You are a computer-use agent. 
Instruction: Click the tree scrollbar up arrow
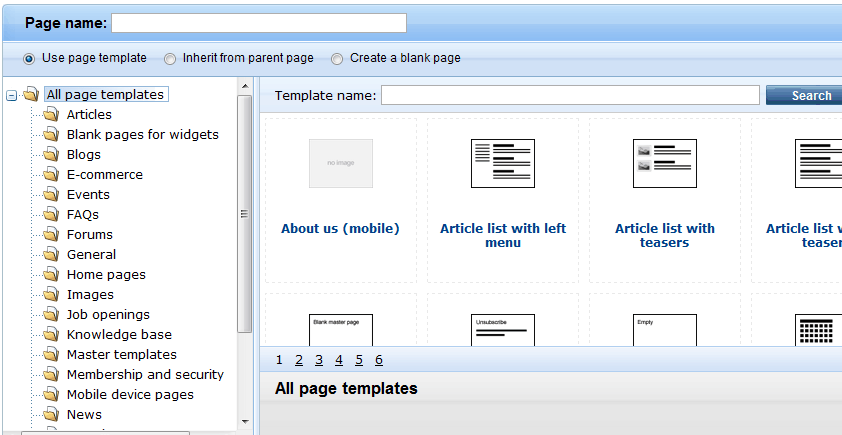[x=245, y=86]
